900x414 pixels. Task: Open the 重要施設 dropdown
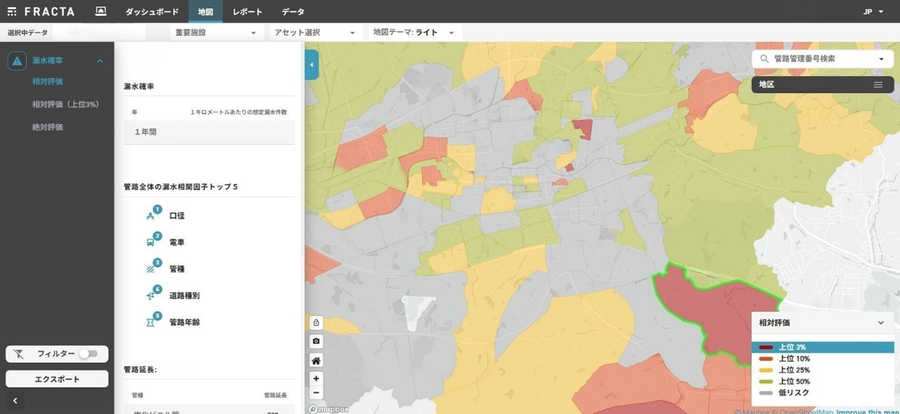pyautogui.click(x=215, y=33)
